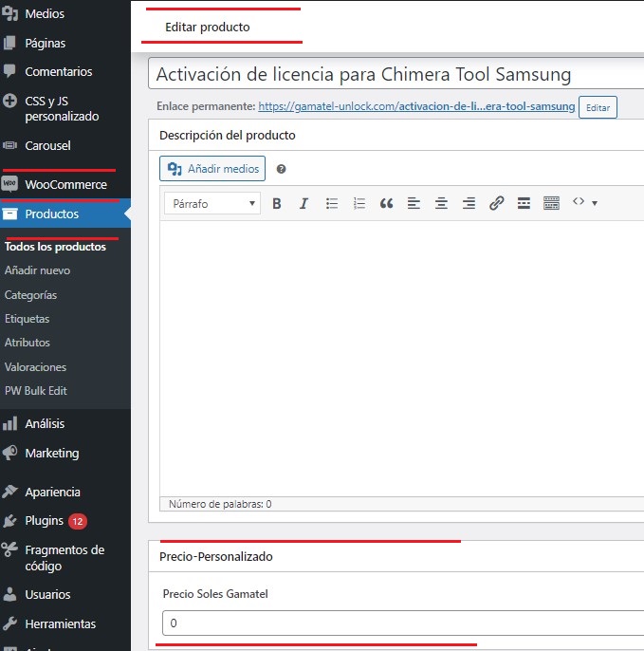
Task: Click the Añadir medios button
Action: coord(212,169)
